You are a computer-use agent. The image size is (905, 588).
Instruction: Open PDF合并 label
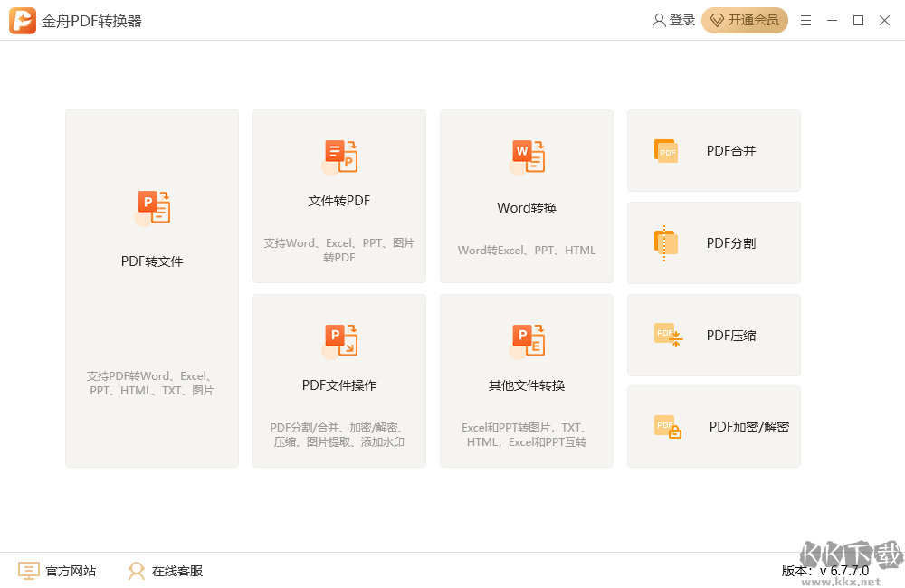(x=731, y=150)
